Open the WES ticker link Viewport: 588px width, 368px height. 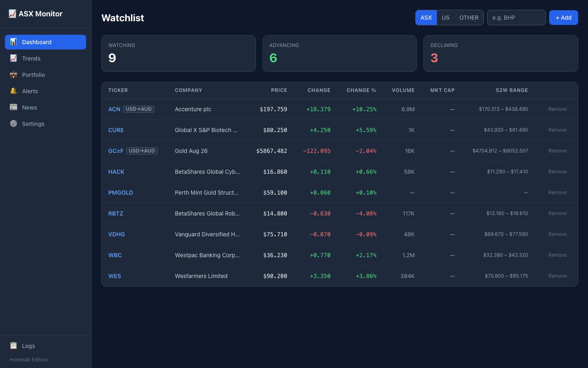(114, 276)
